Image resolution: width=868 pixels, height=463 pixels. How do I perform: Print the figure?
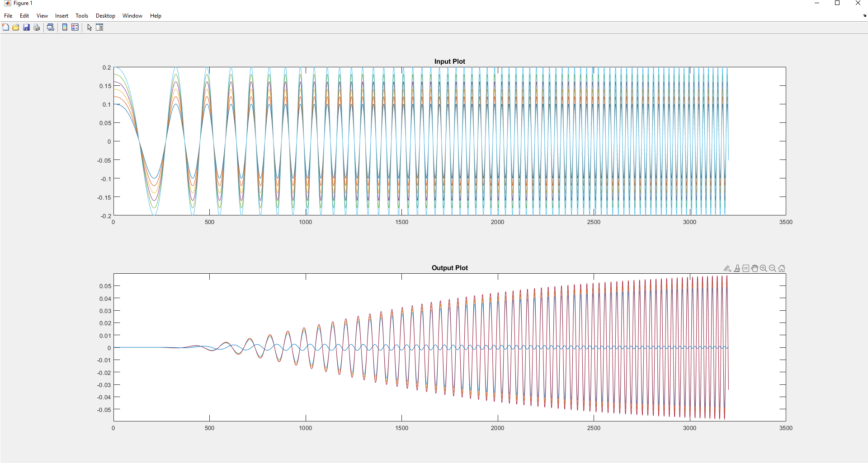36,27
